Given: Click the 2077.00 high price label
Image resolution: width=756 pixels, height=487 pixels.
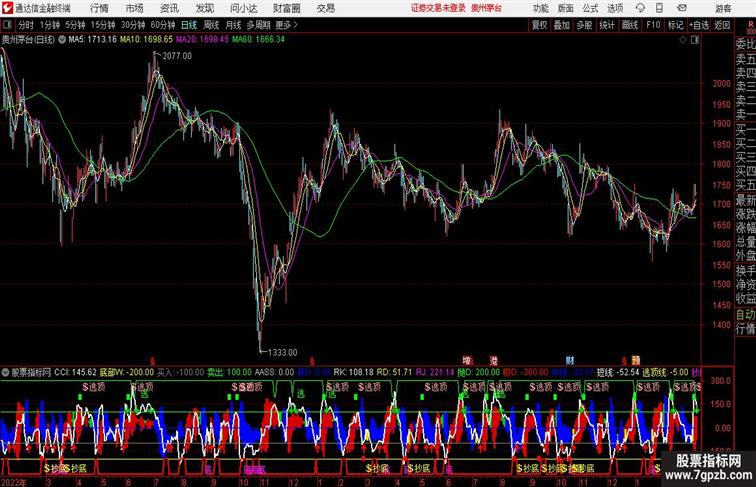Looking at the screenshot, I should 177,56.
